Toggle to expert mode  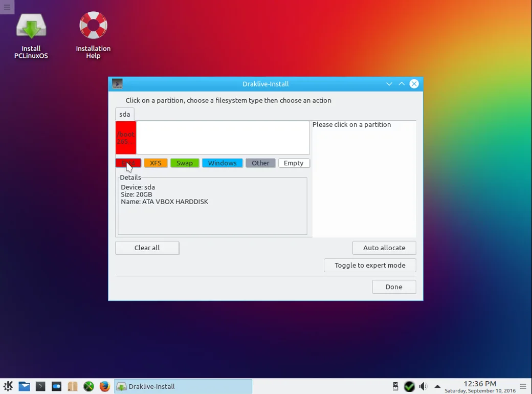(x=370, y=266)
